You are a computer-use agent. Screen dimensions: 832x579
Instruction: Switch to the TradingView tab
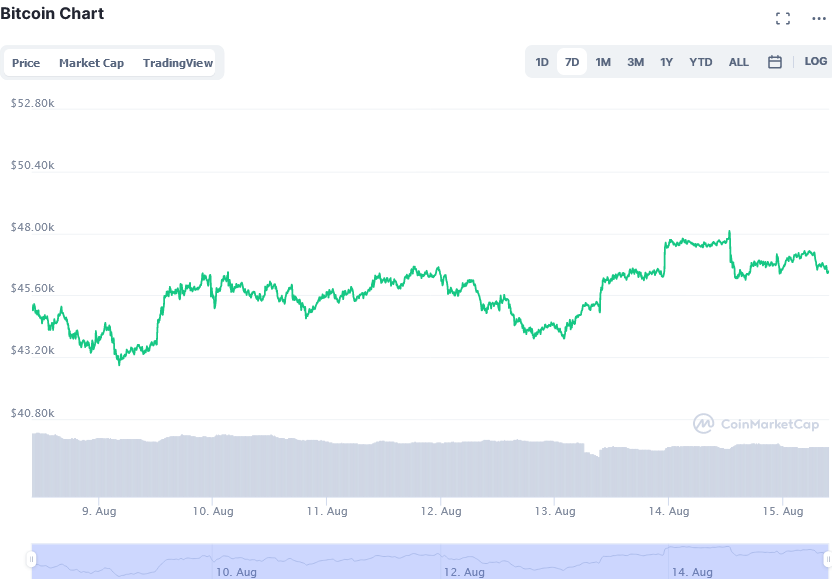pyautogui.click(x=178, y=63)
